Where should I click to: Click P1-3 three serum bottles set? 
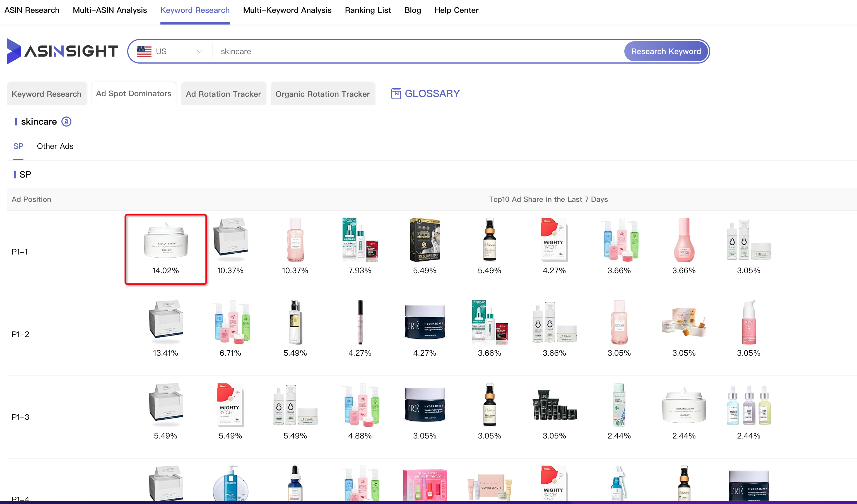748,405
